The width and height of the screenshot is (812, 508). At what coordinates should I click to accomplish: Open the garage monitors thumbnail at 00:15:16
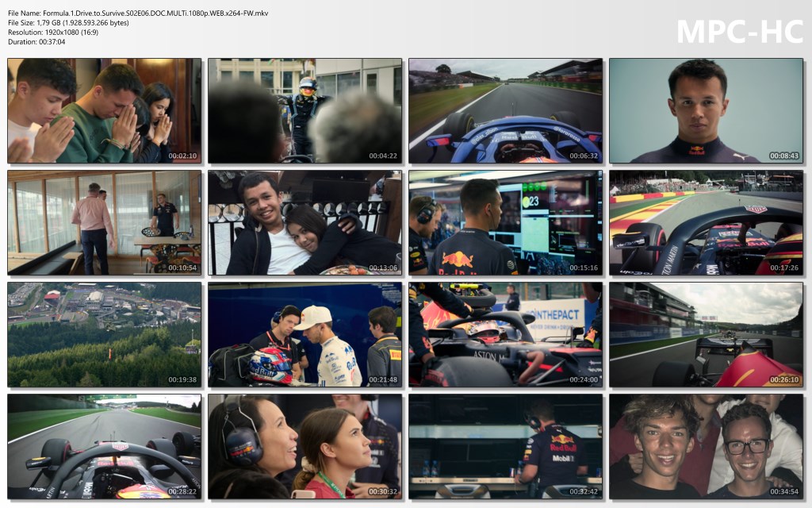pos(506,222)
